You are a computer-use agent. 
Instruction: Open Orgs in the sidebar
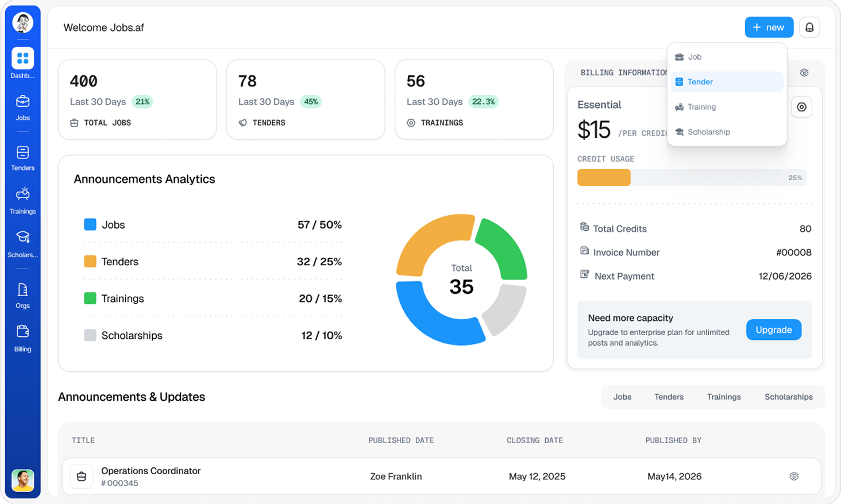(x=22, y=296)
